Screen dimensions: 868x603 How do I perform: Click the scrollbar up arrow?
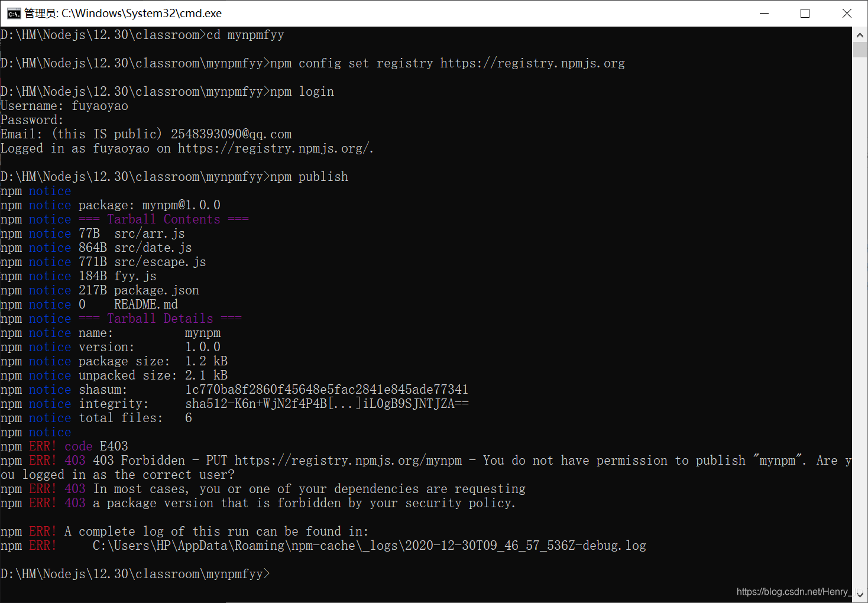[x=860, y=35]
